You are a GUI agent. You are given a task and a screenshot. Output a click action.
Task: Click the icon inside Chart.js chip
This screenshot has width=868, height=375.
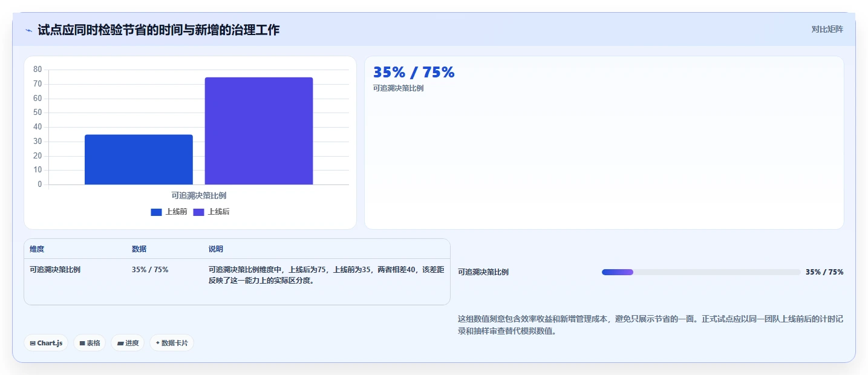[x=33, y=343]
